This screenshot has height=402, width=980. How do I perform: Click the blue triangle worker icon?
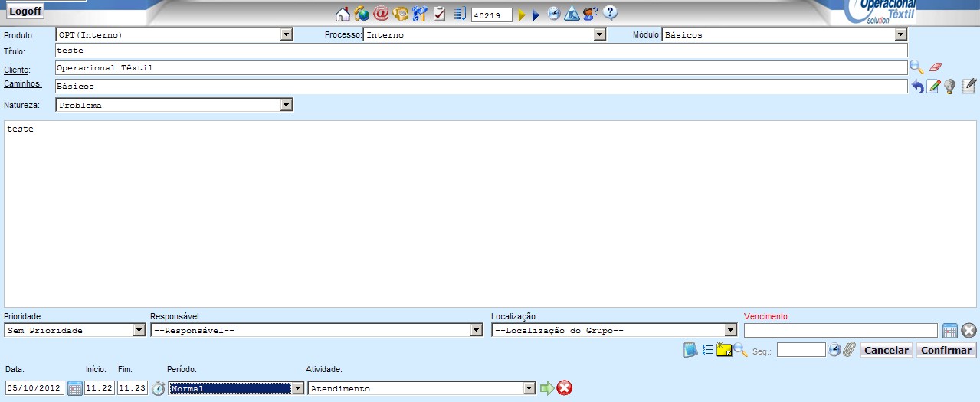tap(572, 14)
